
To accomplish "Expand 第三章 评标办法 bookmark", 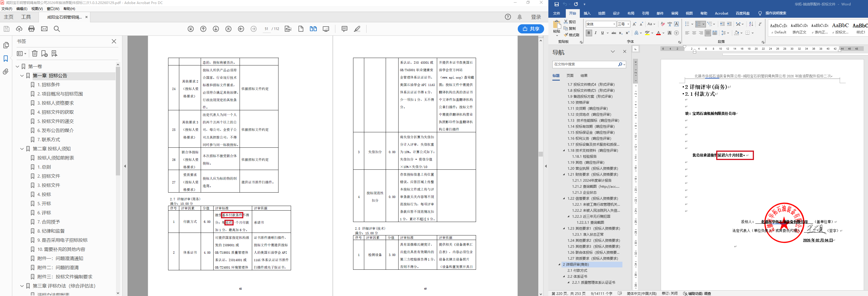I will (x=22, y=286).
